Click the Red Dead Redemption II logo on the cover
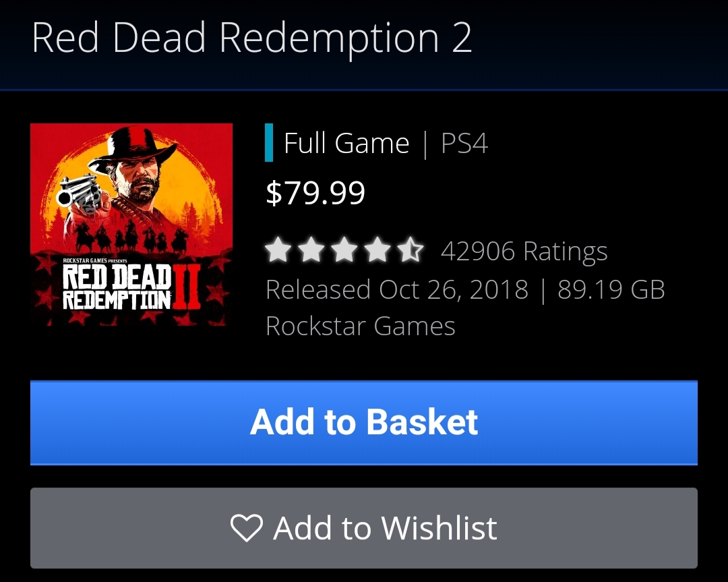This screenshot has width=728, height=582. click(x=131, y=286)
